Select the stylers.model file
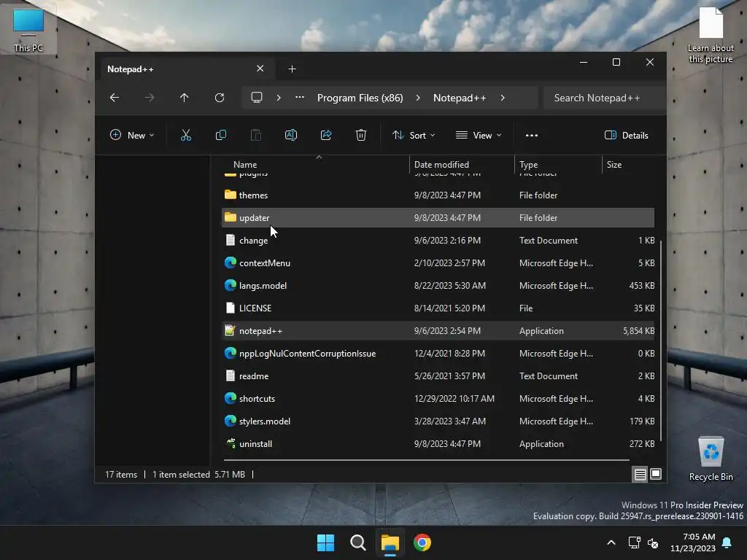747x560 pixels. point(438,421)
